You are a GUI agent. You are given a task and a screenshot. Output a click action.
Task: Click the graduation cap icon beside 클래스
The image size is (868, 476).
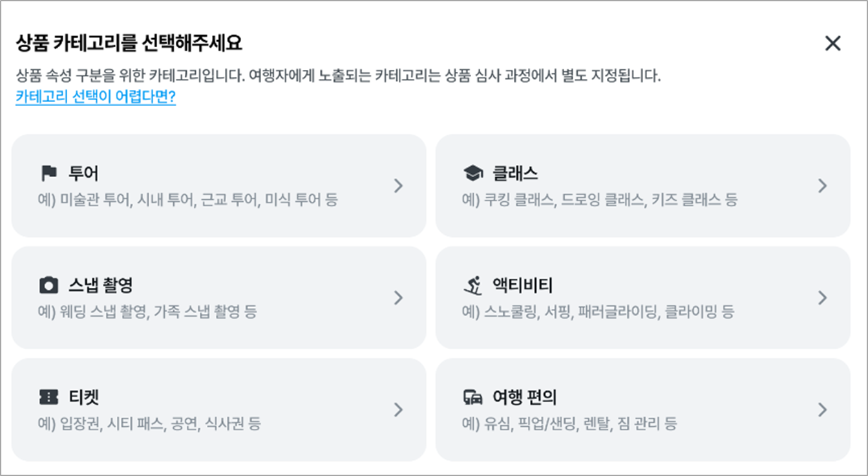pyautogui.click(x=473, y=173)
